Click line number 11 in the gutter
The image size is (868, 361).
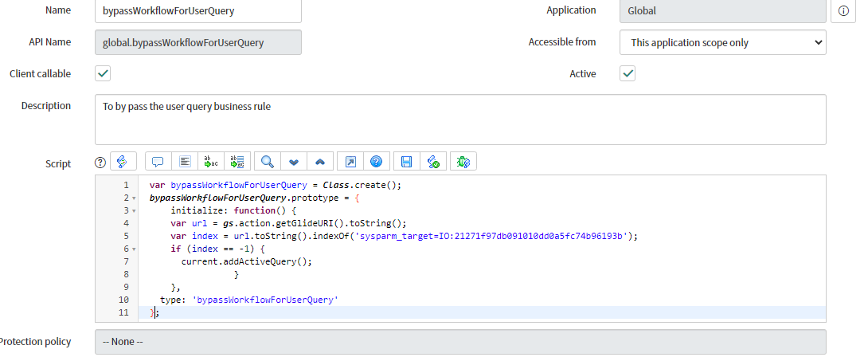[x=123, y=312]
